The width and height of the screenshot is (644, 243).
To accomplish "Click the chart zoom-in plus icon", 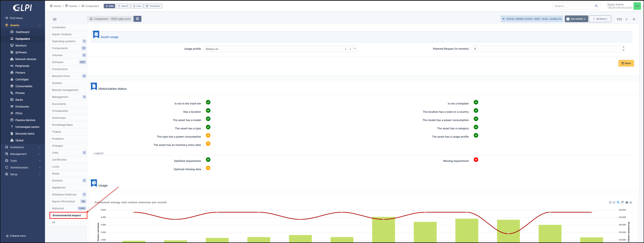I will 610,203.
